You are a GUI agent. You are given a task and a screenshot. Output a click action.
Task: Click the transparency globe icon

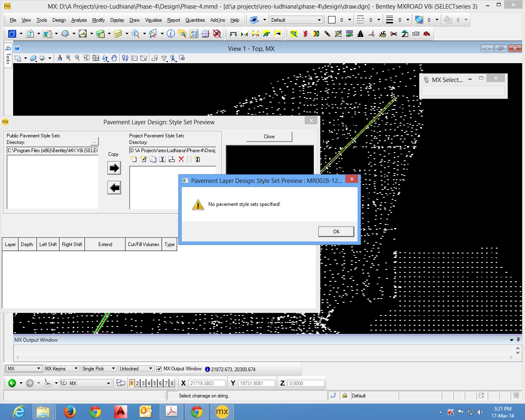tap(419, 20)
